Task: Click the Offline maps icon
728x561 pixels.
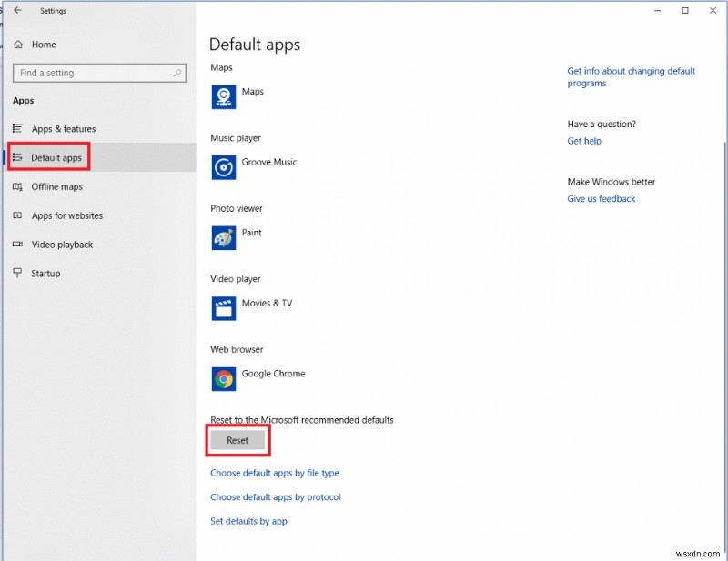Action: click(19, 186)
